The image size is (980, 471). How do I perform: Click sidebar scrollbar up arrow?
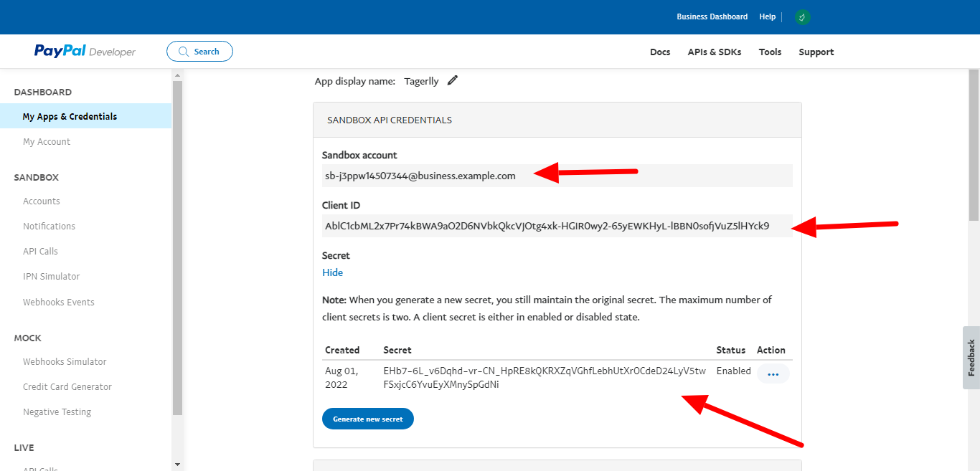[177, 75]
